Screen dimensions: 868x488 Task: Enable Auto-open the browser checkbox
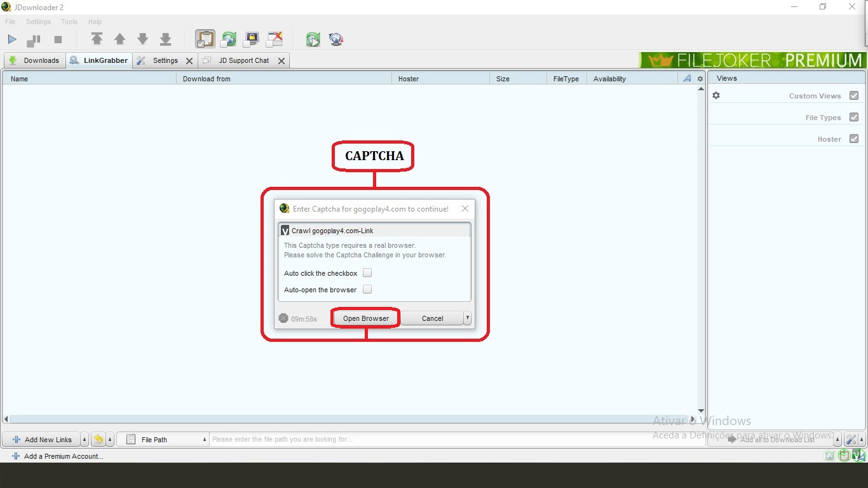367,289
